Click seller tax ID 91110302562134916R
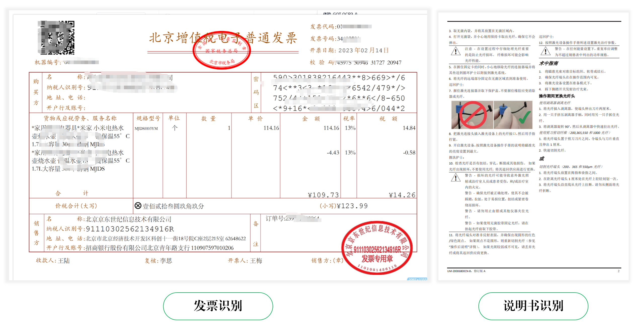 130,229
